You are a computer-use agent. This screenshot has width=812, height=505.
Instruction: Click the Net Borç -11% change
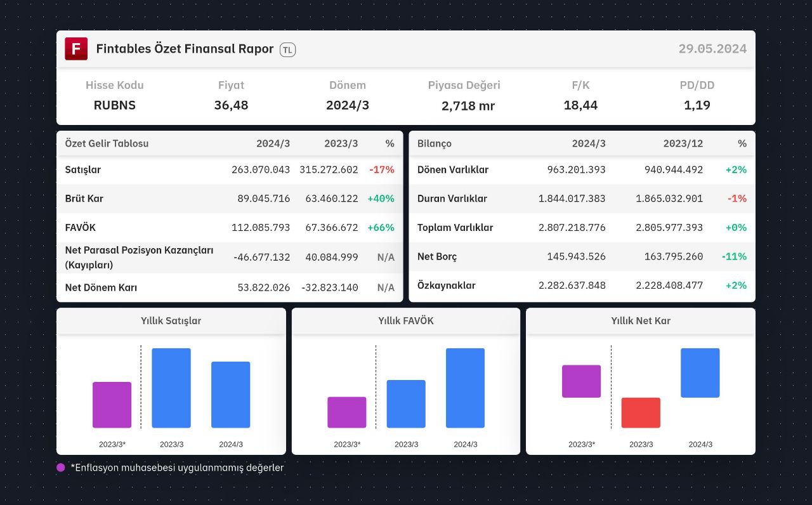pos(734,256)
